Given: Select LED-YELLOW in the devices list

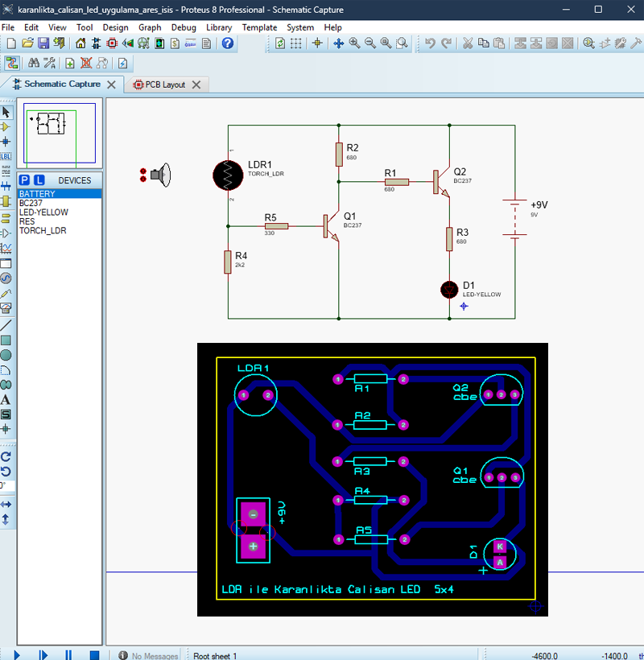Looking at the screenshot, I should tap(43, 212).
